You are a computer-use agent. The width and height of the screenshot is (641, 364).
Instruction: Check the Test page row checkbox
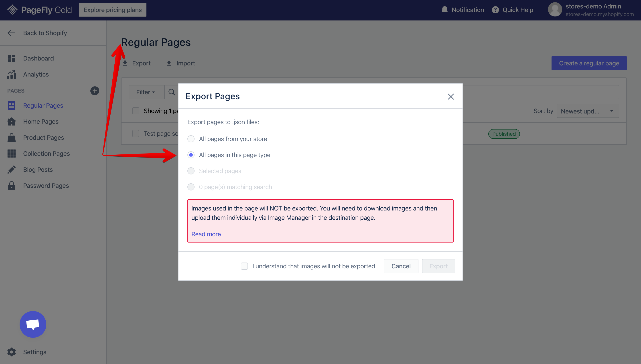pyautogui.click(x=136, y=133)
